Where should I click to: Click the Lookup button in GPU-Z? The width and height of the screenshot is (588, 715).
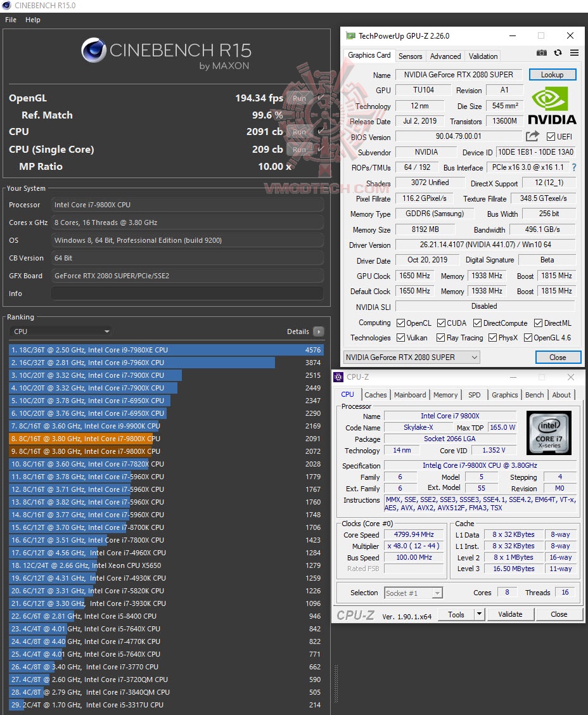[551, 74]
